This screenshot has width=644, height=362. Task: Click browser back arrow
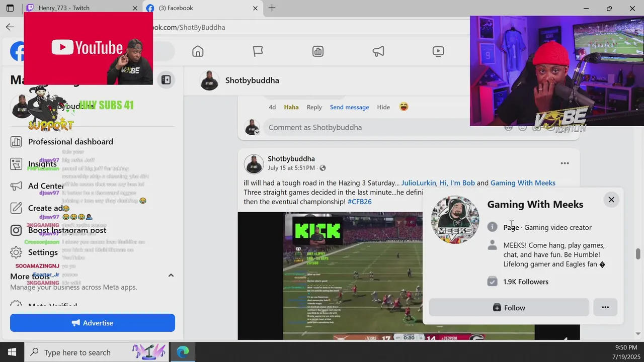[x=10, y=27]
